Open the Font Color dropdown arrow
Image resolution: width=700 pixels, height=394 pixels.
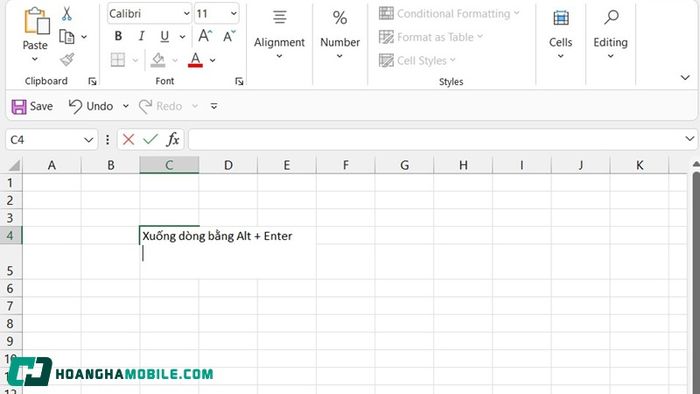(213, 60)
